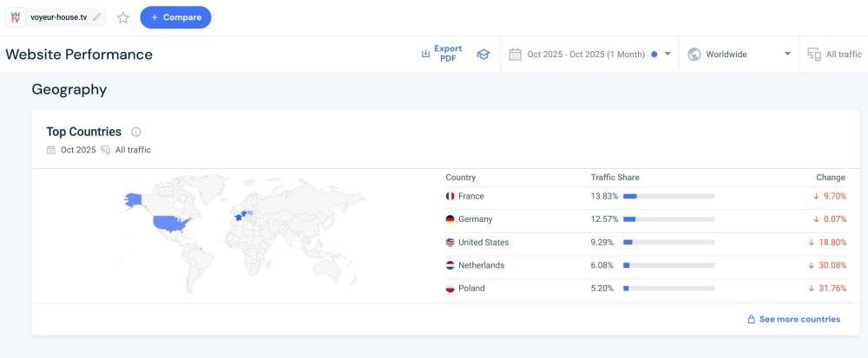This screenshot has width=868, height=358.
Task: Click the France flag icon
Action: [450, 197]
